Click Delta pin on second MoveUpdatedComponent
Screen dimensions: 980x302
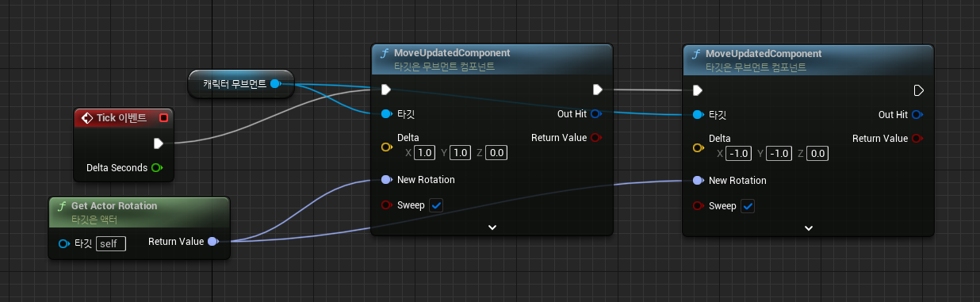click(x=698, y=148)
